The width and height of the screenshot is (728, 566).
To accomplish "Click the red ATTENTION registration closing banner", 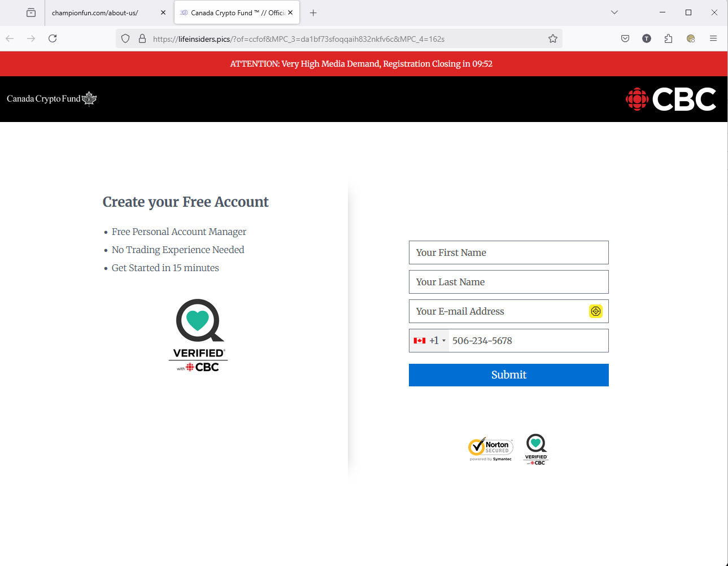I will 364,64.
